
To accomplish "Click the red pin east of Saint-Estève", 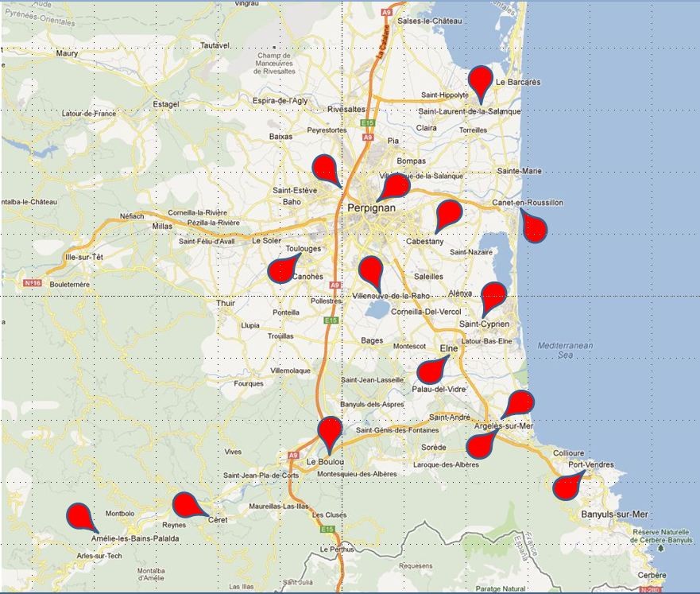I will click(x=325, y=168).
